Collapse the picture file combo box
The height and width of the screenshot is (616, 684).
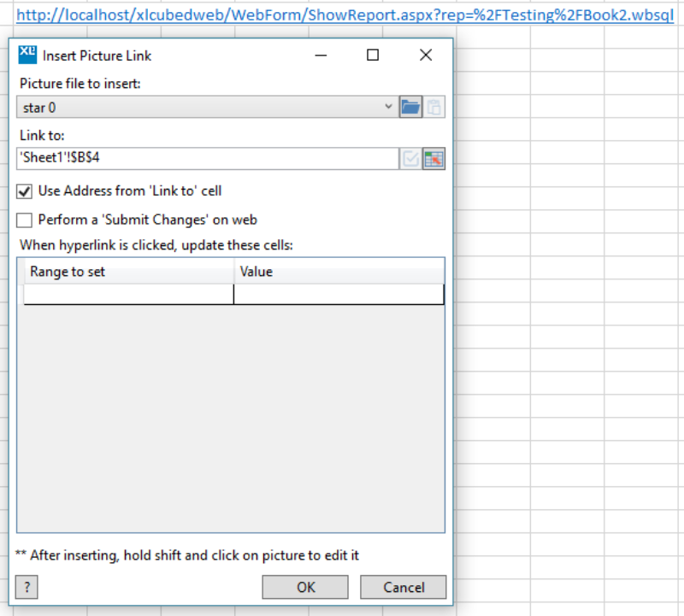pos(389,106)
